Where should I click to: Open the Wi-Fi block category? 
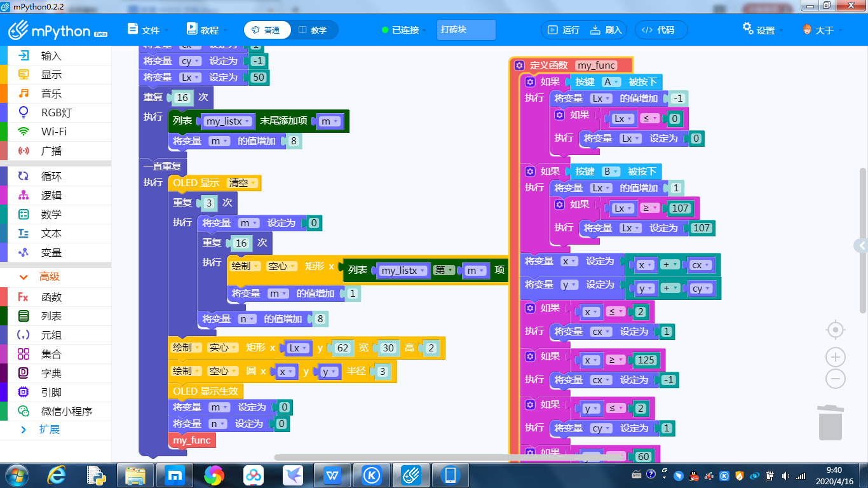pyautogui.click(x=55, y=132)
